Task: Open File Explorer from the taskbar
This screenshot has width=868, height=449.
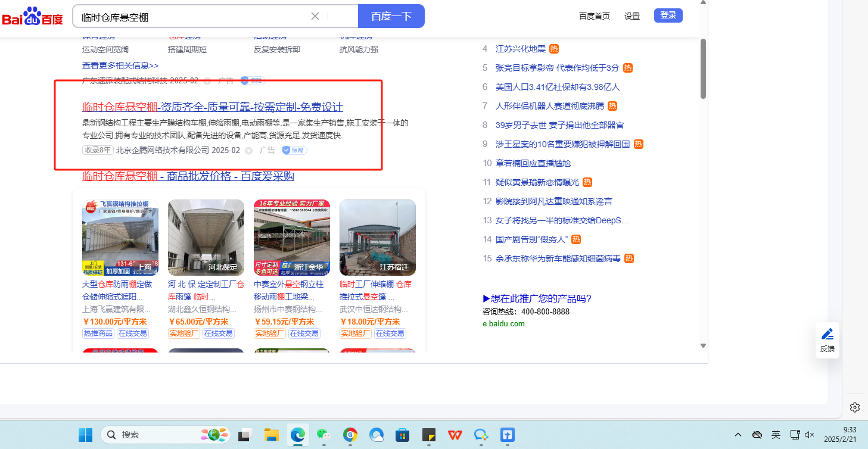Action: point(272,435)
